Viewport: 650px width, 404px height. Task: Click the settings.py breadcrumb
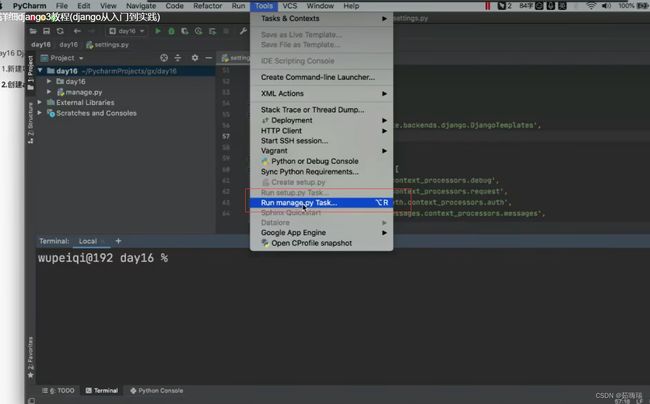pos(108,44)
